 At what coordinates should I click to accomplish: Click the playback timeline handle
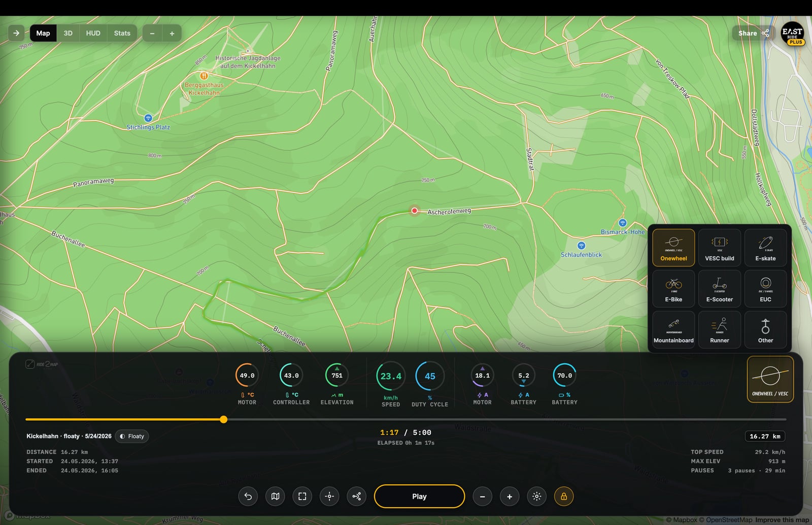[224, 419]
